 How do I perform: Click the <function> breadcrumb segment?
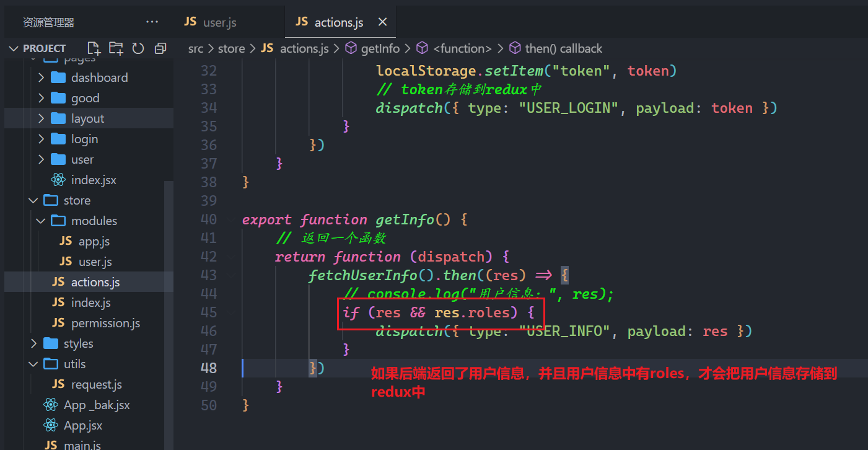pyautogui.click(x=462, y=48)
